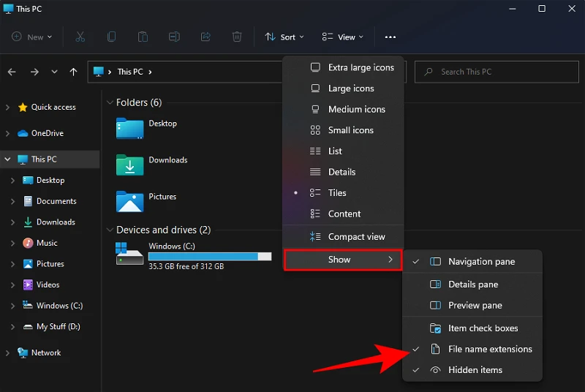The height and width of the screenshot is (392, 585).
Task: Choose Medium icons view
Action: [x=343, y=109]
